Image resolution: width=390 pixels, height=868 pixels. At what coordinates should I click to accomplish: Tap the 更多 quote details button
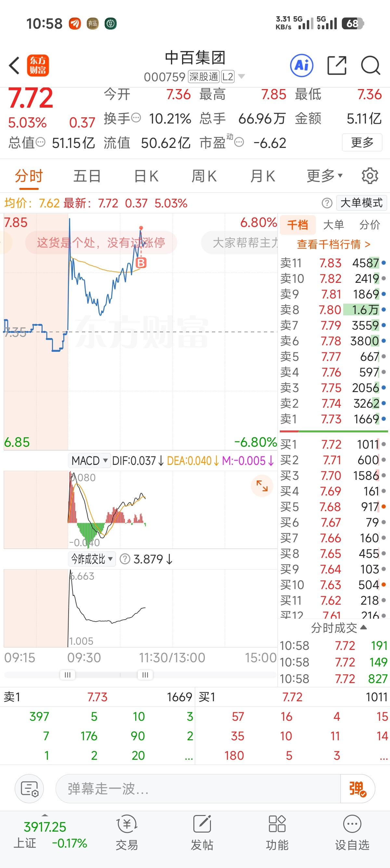[x=362, y=142]
